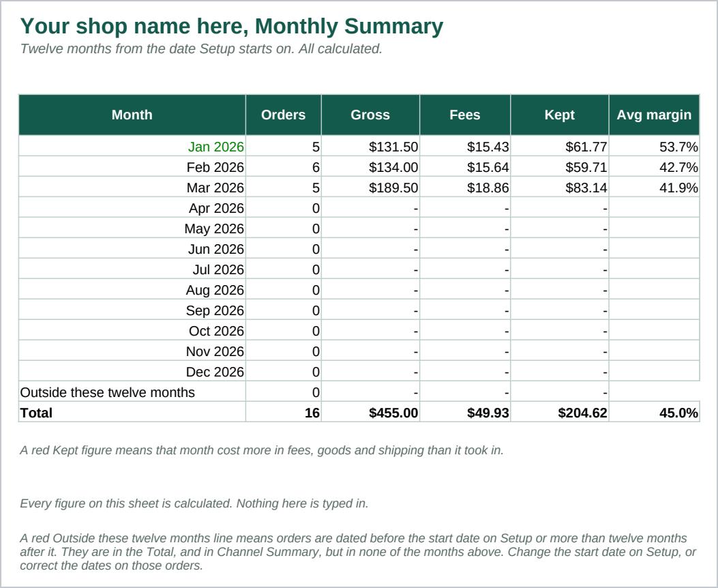Click the Total row label

click(x=36, y=413)
